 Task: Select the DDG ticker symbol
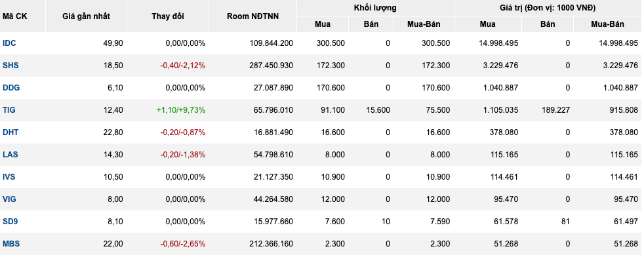[x=11, y=87]
